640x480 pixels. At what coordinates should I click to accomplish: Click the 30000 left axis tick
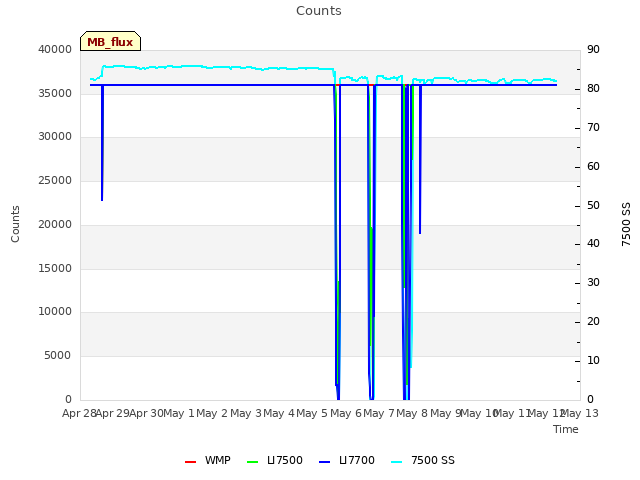(x=55, y=137)
